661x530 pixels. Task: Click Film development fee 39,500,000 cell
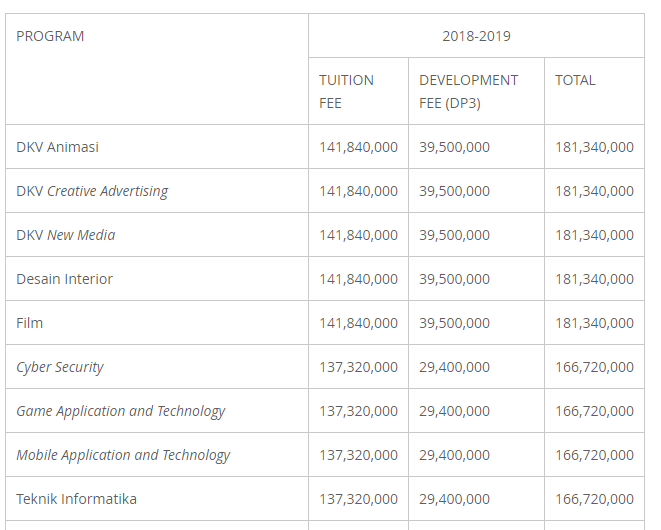[454, 323]
